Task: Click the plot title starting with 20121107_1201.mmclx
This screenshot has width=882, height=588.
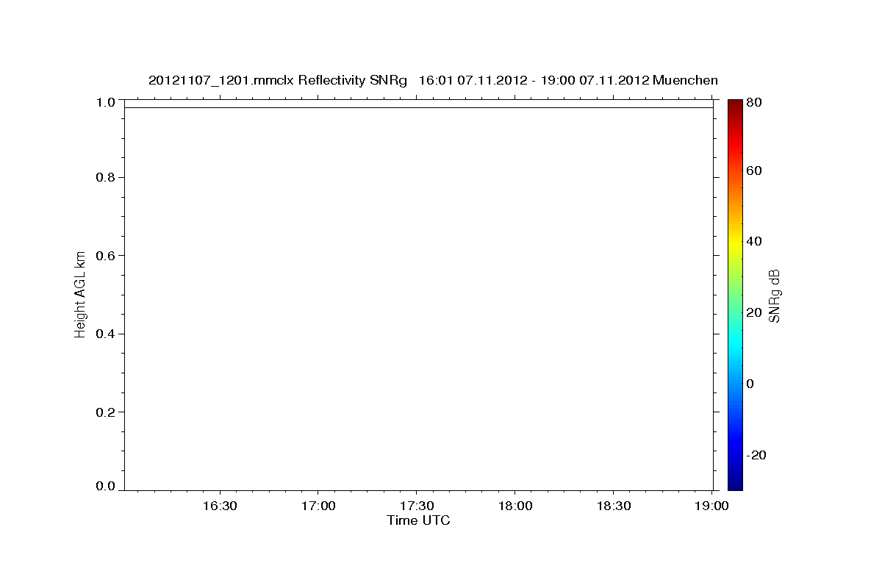Action: click(x=433, y=80)
